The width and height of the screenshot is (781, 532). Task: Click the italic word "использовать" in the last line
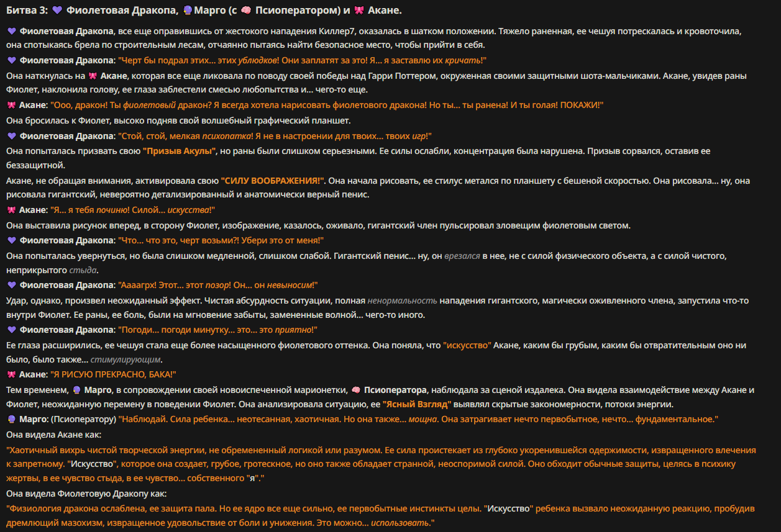400,523
